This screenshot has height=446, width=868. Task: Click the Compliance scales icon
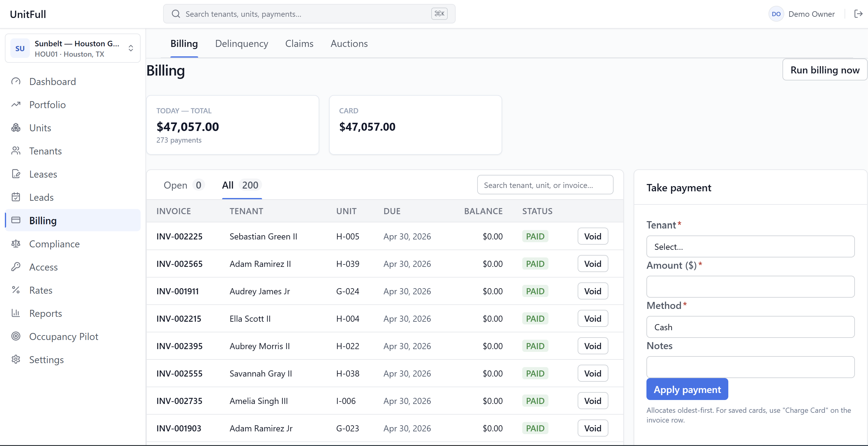pyautogui.click(x=16, y=244)
